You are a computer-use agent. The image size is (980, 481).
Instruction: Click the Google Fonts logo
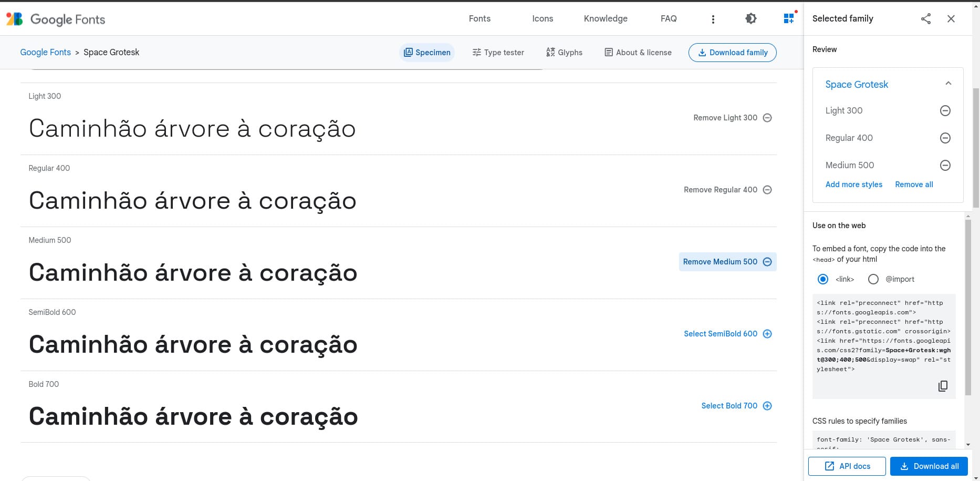click(x=56, y=19)
